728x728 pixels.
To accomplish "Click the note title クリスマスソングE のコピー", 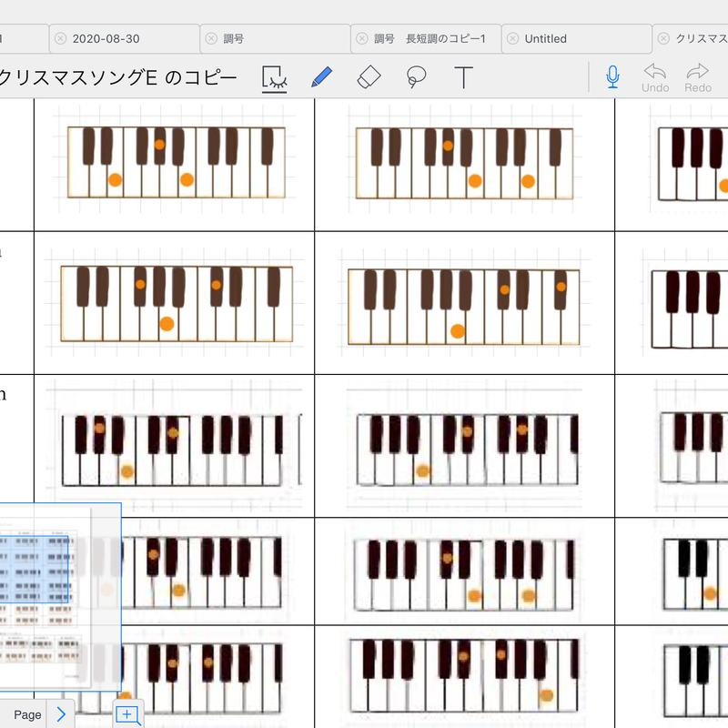I will pyautogui.click(x=118, y=78).
